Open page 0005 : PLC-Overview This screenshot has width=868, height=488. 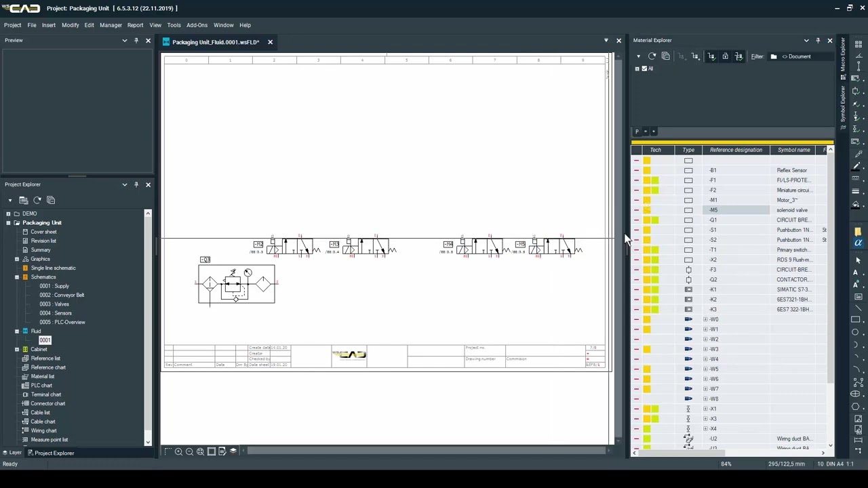[x=62, y=322]
